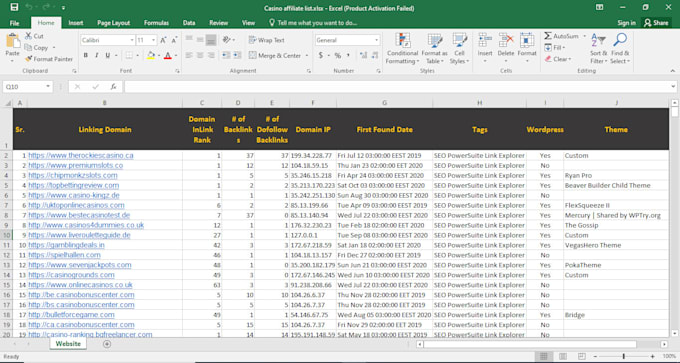Open the fill color dropdown arrow

(159, 56)
